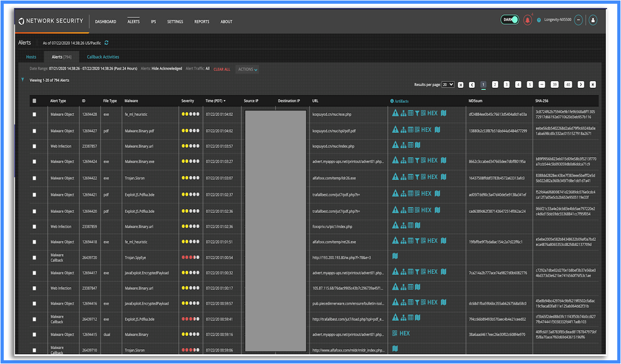The image size is (621, 364).
Task: Tick the checkbox for Trojan.Sisron alert 12694422
Action: 35,178
